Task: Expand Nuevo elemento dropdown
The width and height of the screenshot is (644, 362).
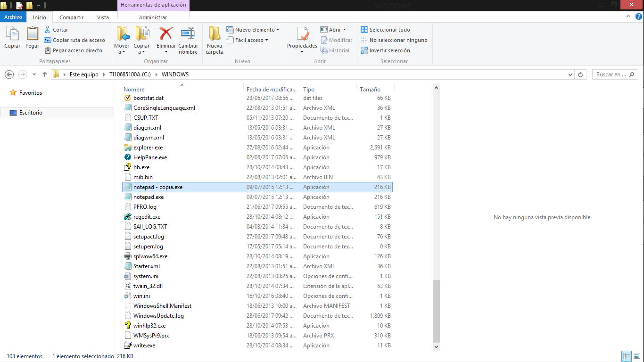Action: click(x=278, y=30)
